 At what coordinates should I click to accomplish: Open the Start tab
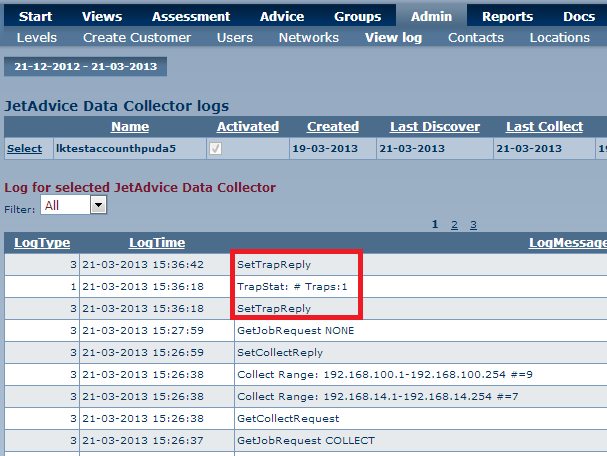36,16
